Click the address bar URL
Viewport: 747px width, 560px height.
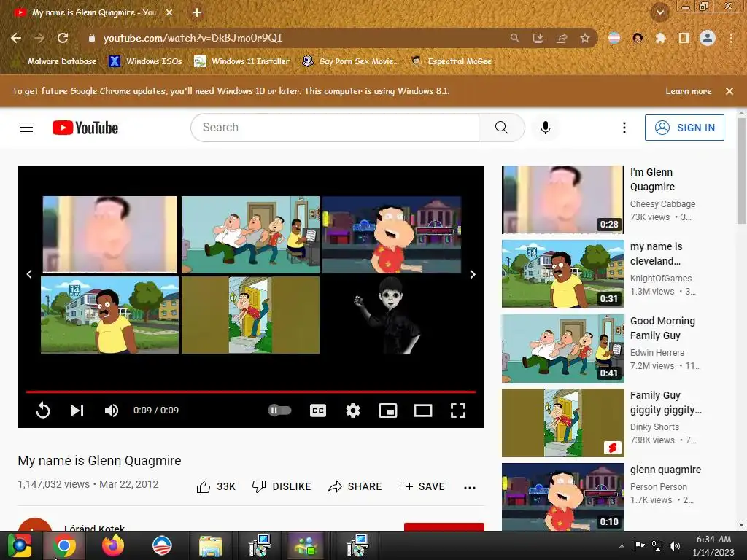(193, 38)
